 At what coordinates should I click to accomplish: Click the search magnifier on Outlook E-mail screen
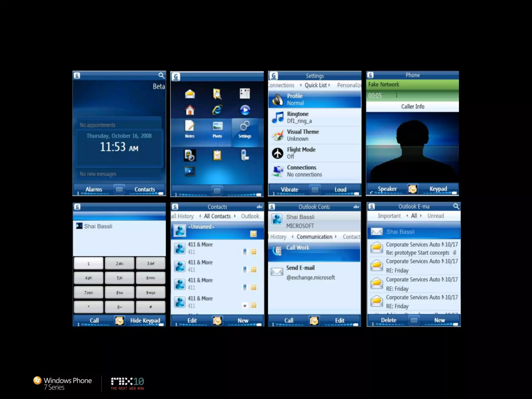[x=456, y=207]
